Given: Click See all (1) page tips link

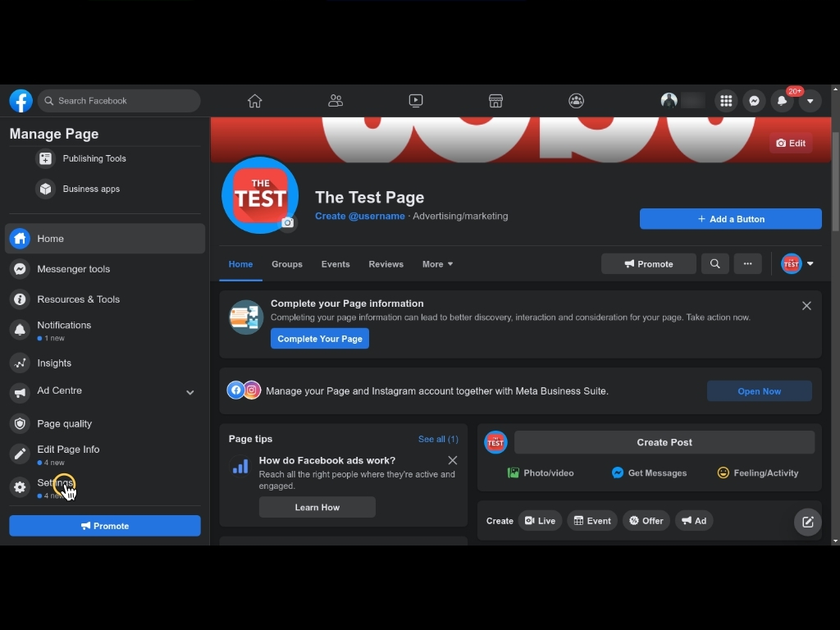Looking at the screenshot, I should point(438,440).
